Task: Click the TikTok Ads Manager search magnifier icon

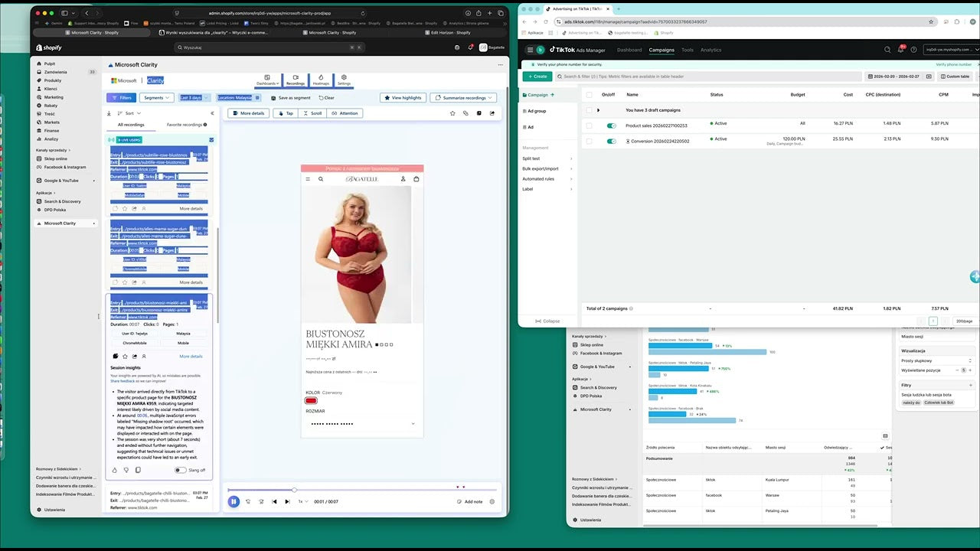Action: tap(887, 50)
